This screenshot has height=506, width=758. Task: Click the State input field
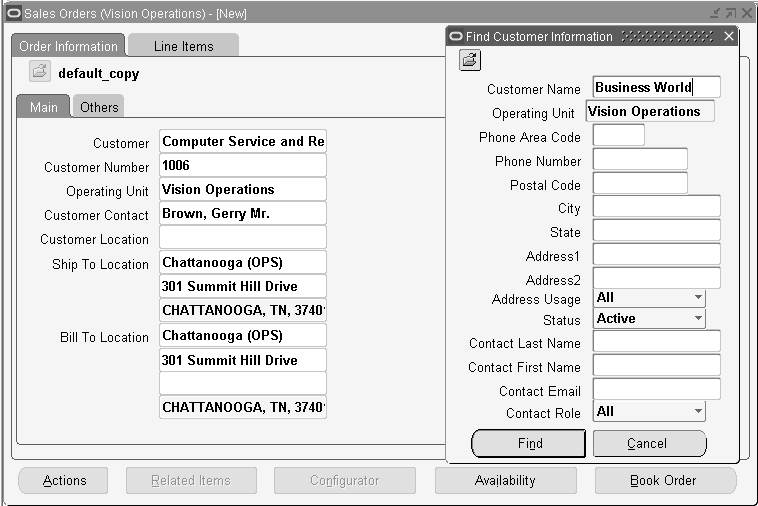[x=656, y=230]
